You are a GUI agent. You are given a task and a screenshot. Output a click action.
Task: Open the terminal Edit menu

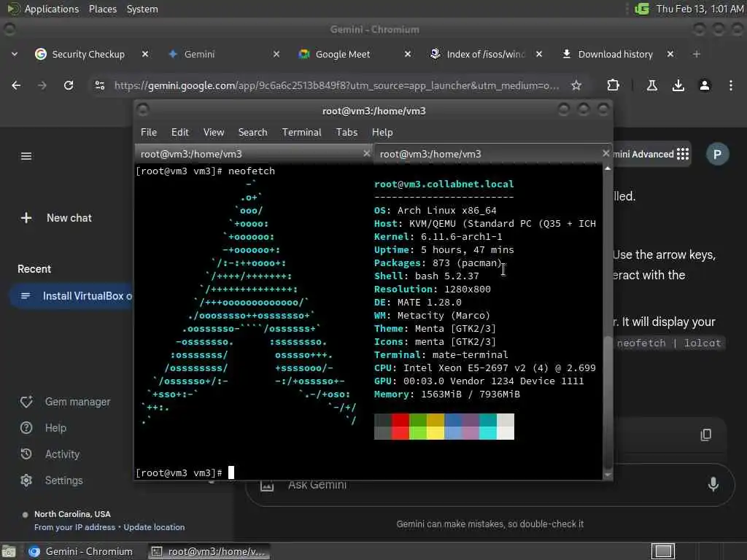[179, 133]
